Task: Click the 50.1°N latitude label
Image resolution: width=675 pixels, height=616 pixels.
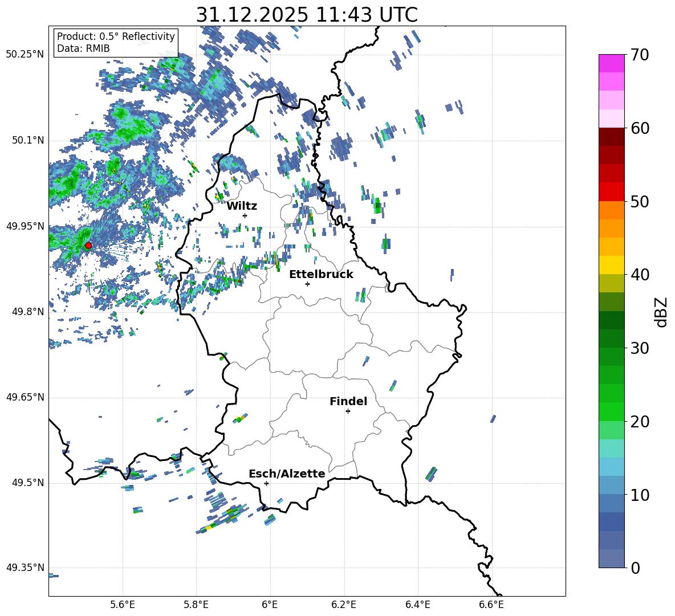Action: (28, 141)
